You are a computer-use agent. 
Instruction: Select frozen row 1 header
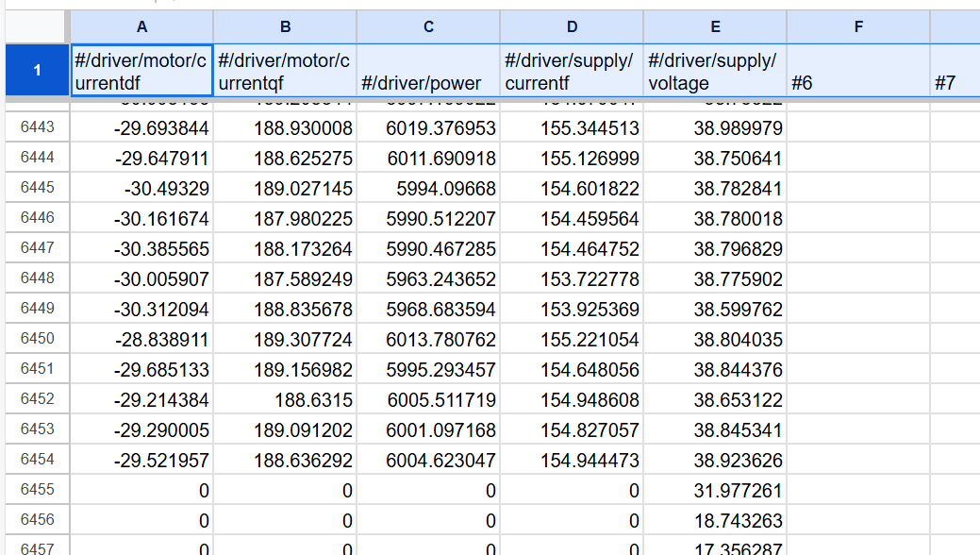point(38,70)
